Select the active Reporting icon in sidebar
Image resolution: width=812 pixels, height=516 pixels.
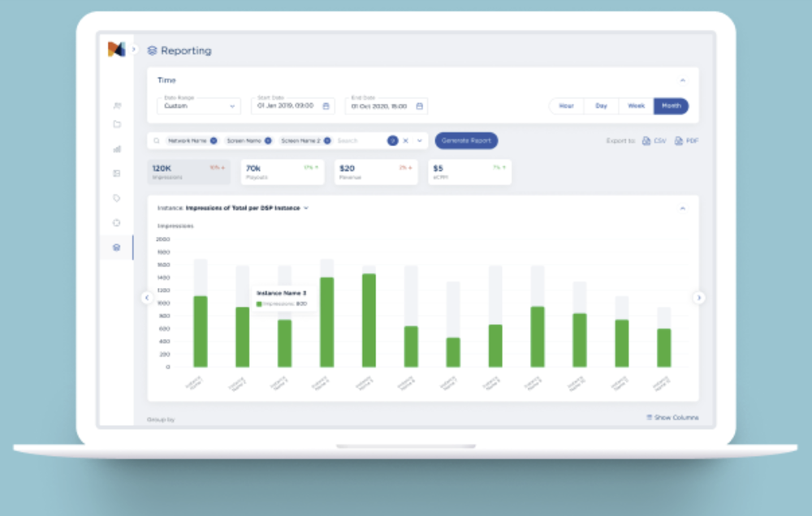(x=116, y=247)
